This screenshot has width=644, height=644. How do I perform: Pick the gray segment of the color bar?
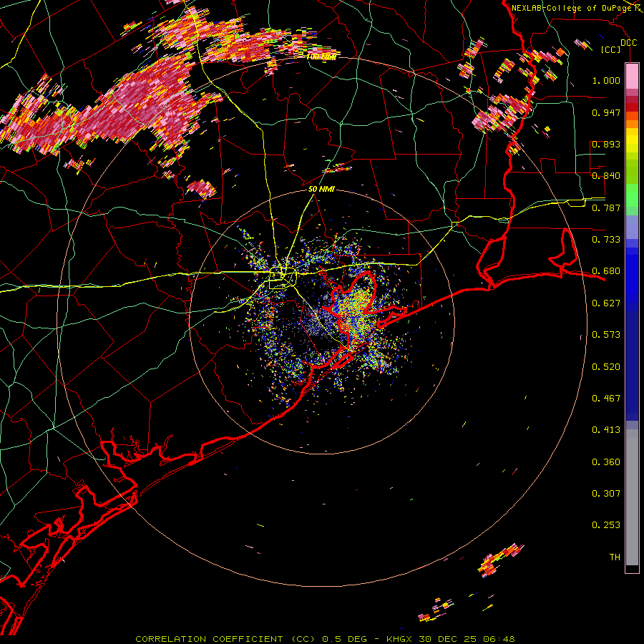coord(632,497)
